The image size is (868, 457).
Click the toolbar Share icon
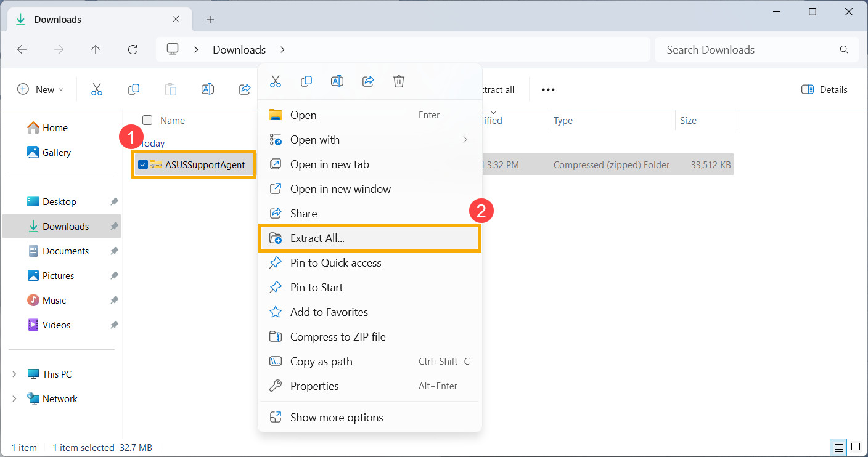point(245,89)
